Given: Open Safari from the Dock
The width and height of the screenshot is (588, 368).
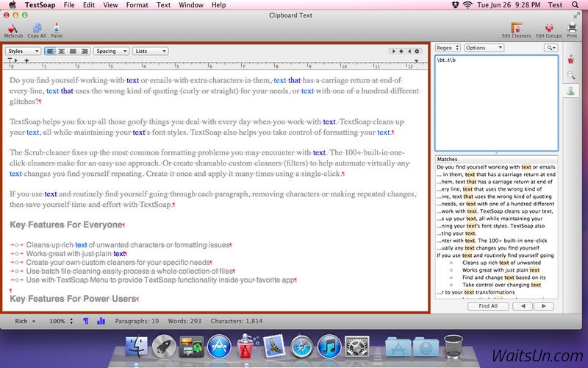Looking at the screenshot, I should click(301, 346).
